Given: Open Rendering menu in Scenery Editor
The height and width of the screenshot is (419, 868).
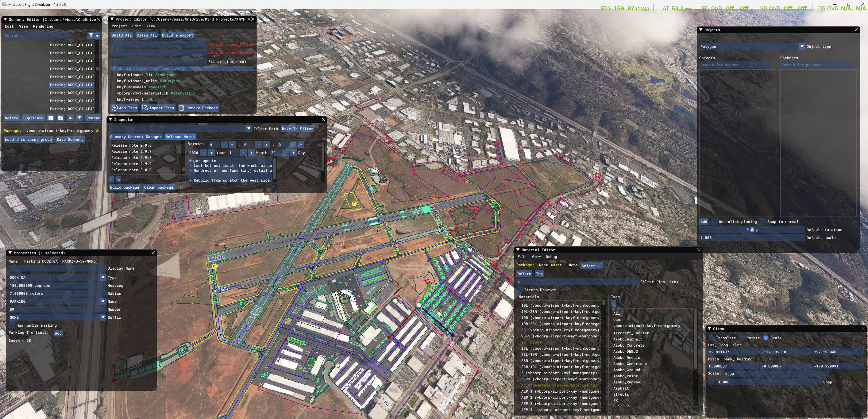Looking at the screenshot, I should [x=43, y=26].
